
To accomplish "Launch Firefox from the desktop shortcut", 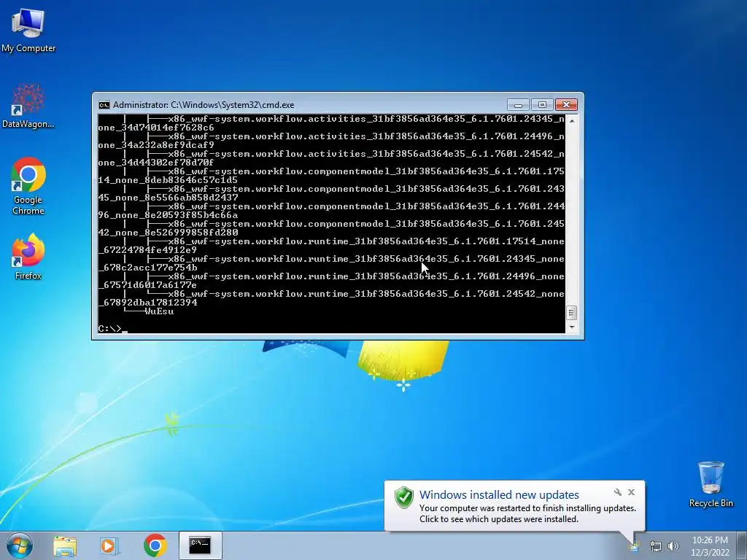I will (28, 256).
